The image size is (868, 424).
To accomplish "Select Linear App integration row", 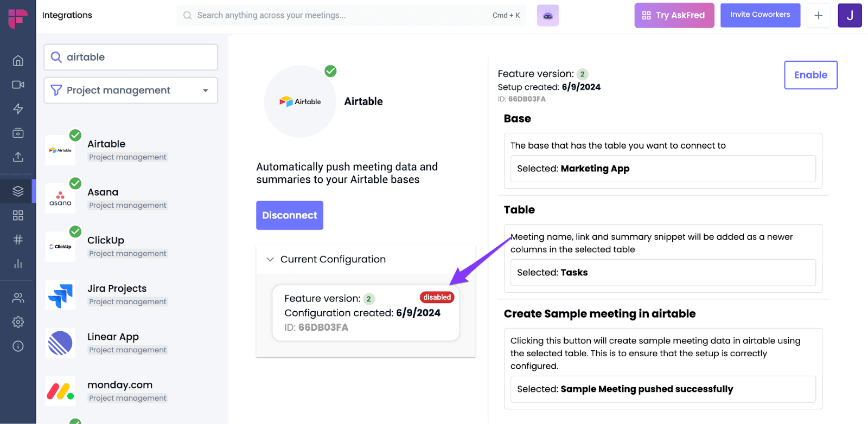I will [x=131, y=343].
